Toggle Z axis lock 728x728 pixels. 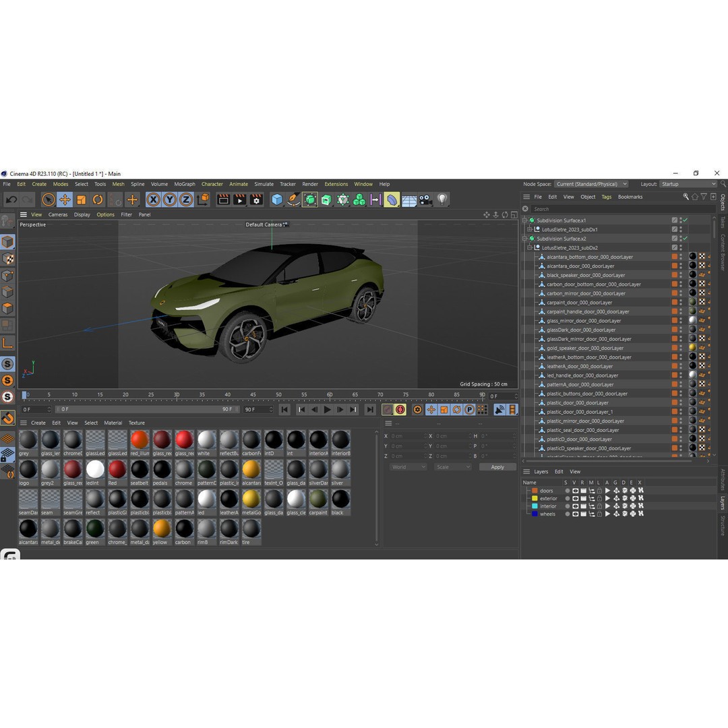tap(186, 200)
